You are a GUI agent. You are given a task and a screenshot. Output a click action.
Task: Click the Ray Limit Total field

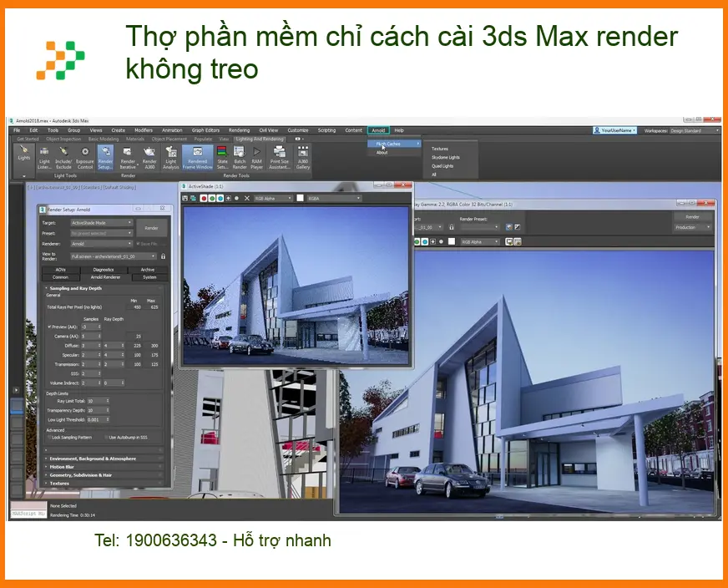pos(98,401)
